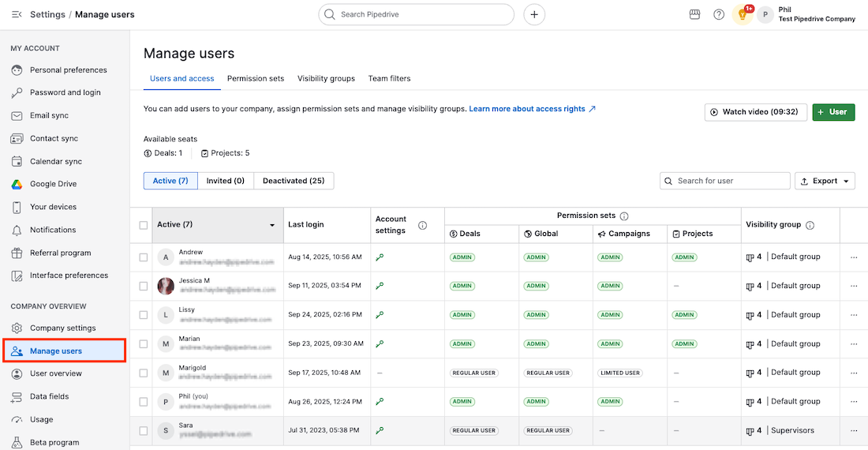Screen dimensions: 868x450
Task: Expand the Export dropdown
Action: 825,181
